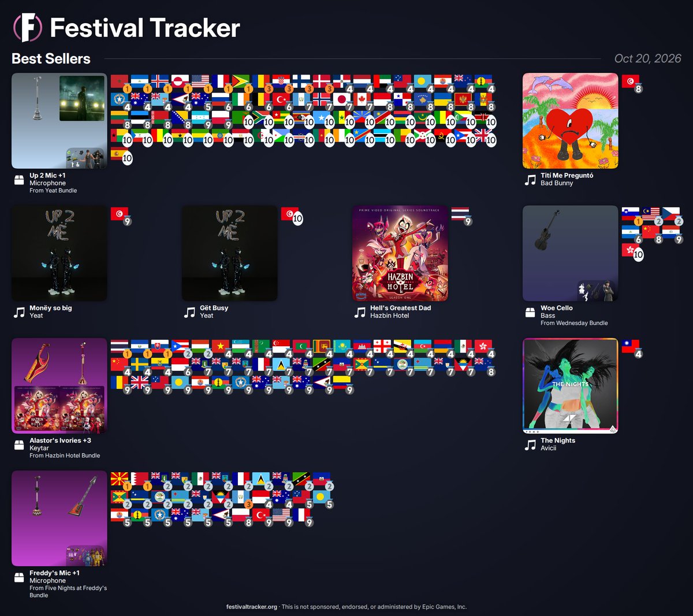Click the Oct 20, 2026 date label
The height and width of the screenshot is (616, 693).
pyautogui.click(x=648, y=58)
